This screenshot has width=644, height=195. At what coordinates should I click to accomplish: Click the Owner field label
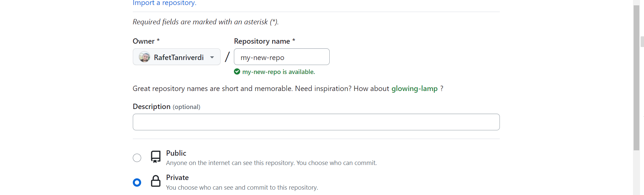(x=146, y=41)
